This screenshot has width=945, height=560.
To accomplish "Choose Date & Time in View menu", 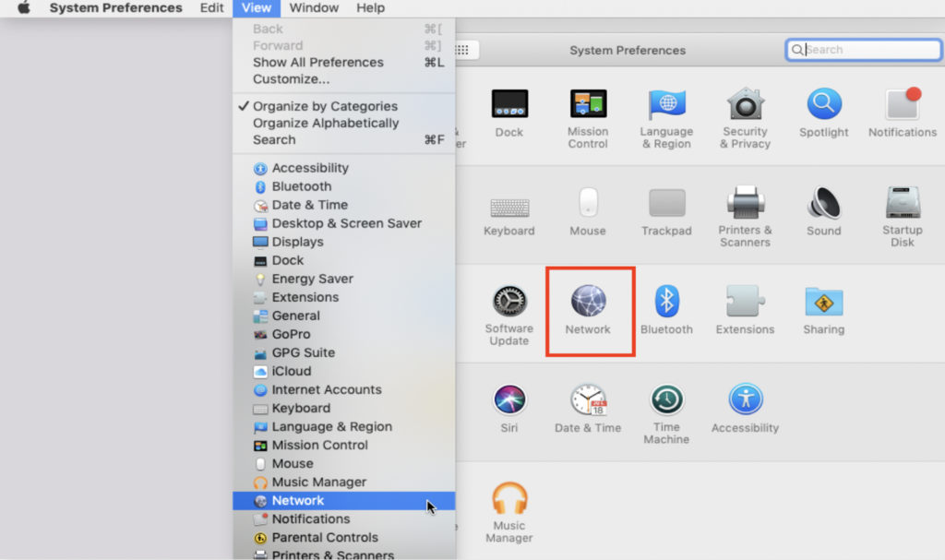I will pyautogui.click(x=344, y=205).
